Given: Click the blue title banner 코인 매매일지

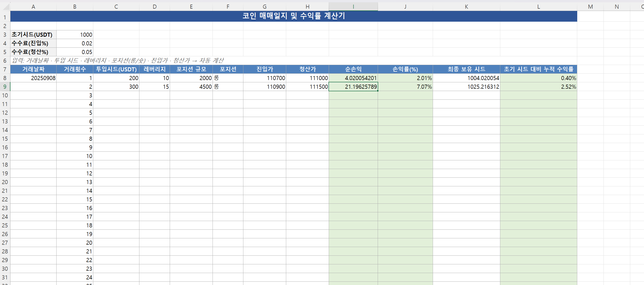Looking at the screenshot, I should (x=294, y=16).
